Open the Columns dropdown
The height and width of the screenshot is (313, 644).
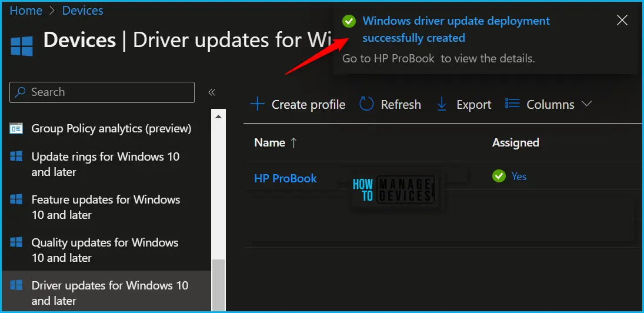coord(548,104)
